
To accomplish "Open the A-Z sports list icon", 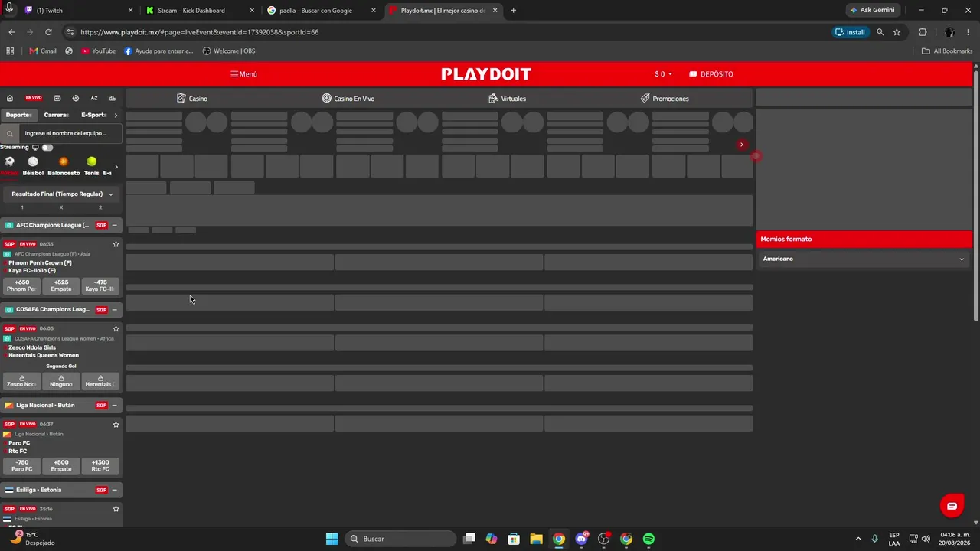I will [94, 98].
